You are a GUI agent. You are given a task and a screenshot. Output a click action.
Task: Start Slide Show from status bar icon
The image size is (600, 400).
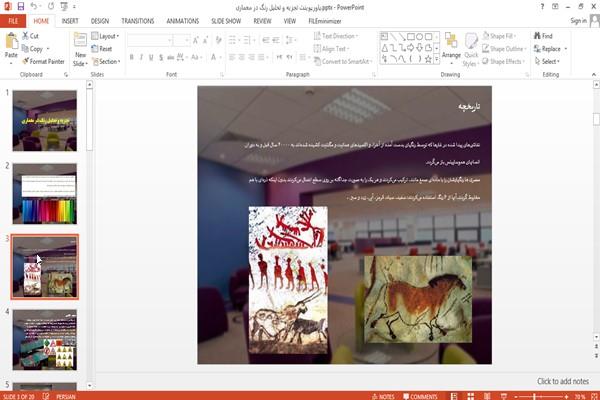point(504,396)
